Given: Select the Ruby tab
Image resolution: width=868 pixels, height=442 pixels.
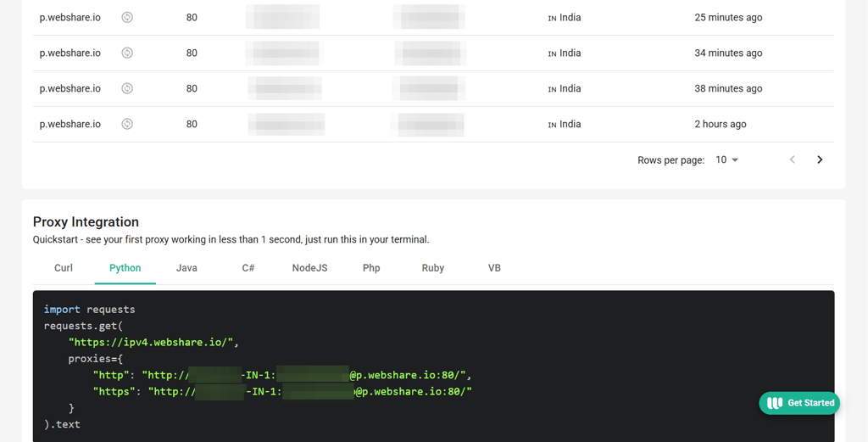Looking at the screenshot, I should 433,268.
